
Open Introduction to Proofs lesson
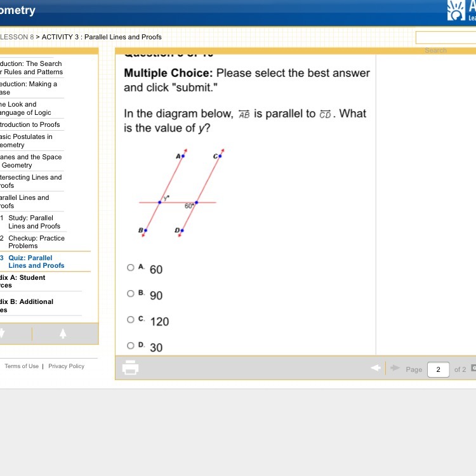point(30,124)
